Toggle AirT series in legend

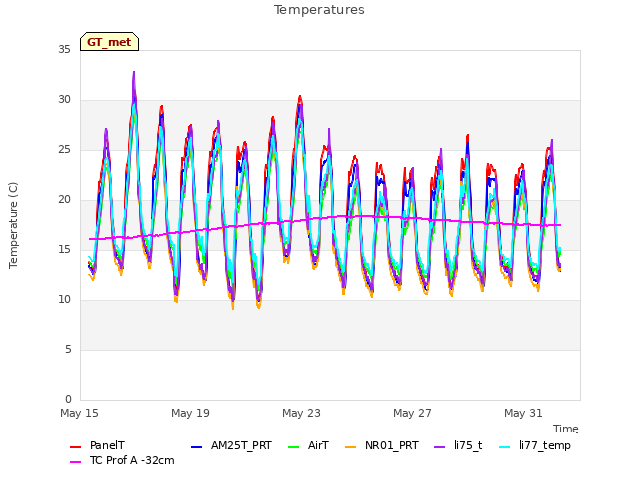318,445
